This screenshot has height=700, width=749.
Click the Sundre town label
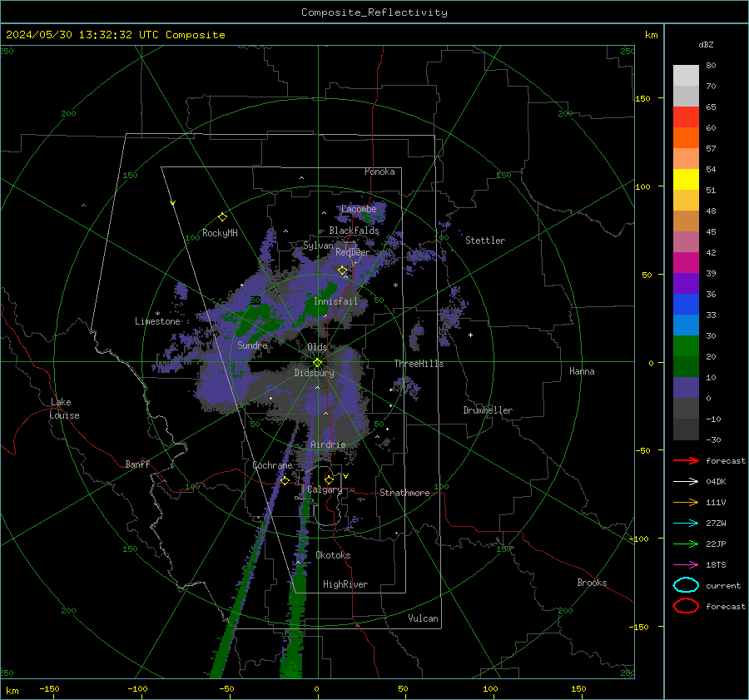tap(252, 345)
